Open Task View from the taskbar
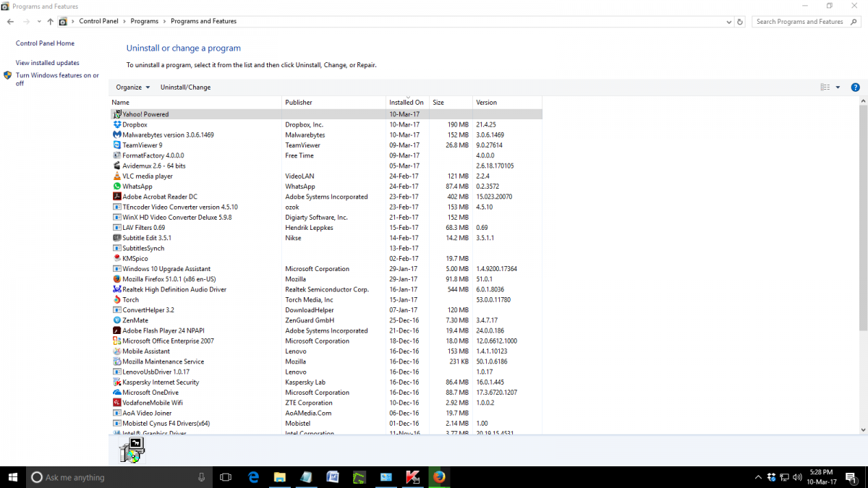This screenshot has height=488, width=868. tap(225, 477)
